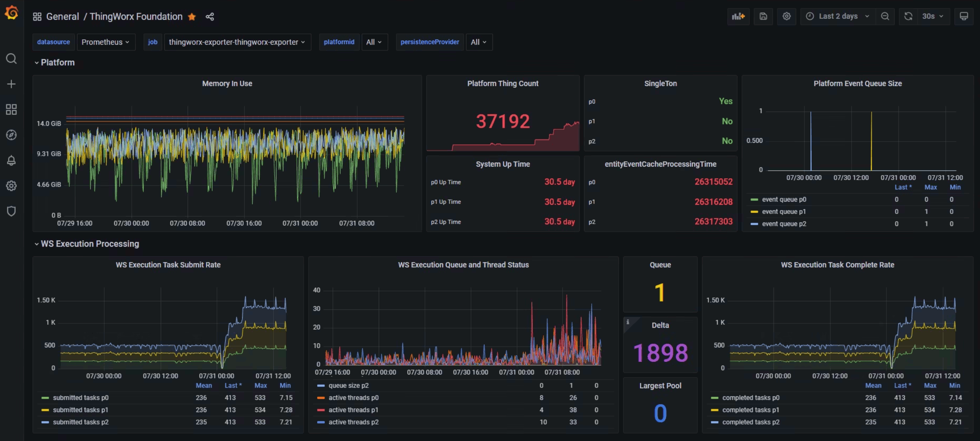This screenshot has width=980, height=441.
Task: Open the Prometheus datasource dropdown
Action: click(x=105, y=42)
